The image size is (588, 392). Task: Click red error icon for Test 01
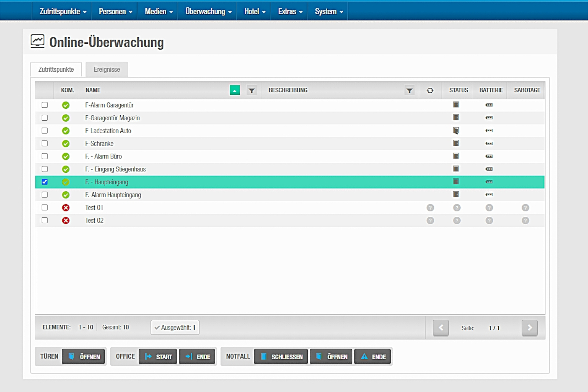(x=66, y=207)
